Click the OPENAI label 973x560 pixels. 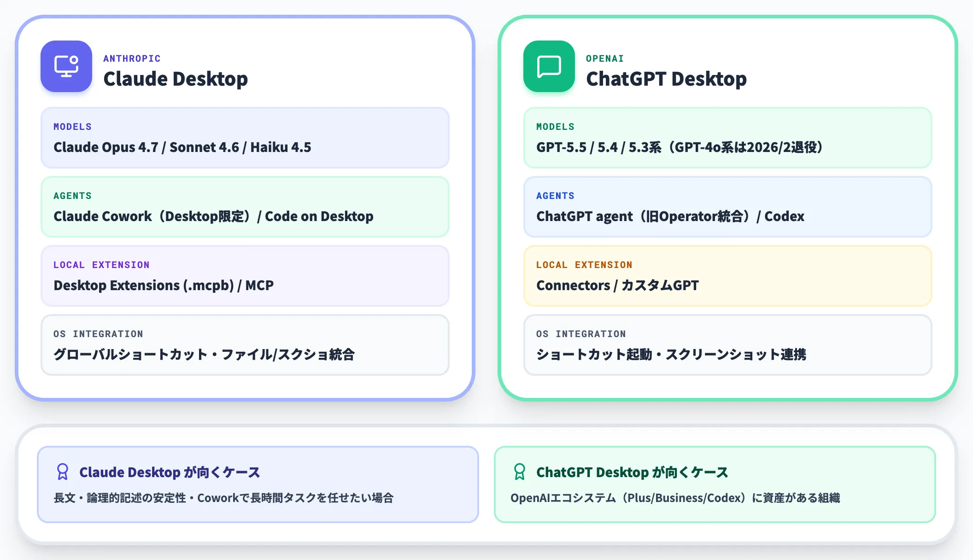[x=604, y=58]
